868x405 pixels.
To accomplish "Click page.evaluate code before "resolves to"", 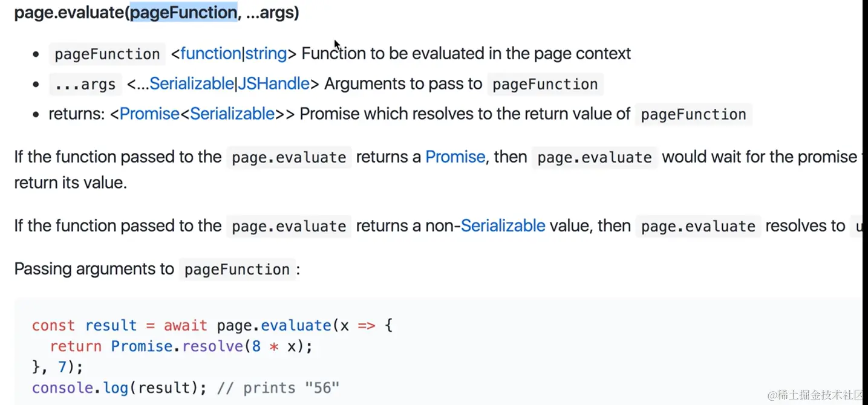I will click(x=698, y=227).
